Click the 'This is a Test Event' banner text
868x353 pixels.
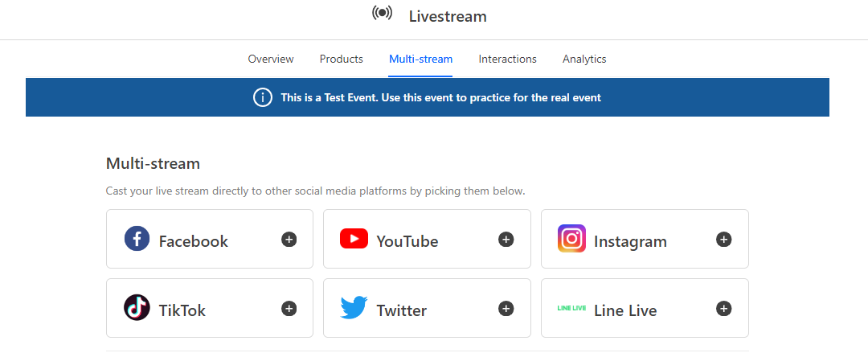440,97
